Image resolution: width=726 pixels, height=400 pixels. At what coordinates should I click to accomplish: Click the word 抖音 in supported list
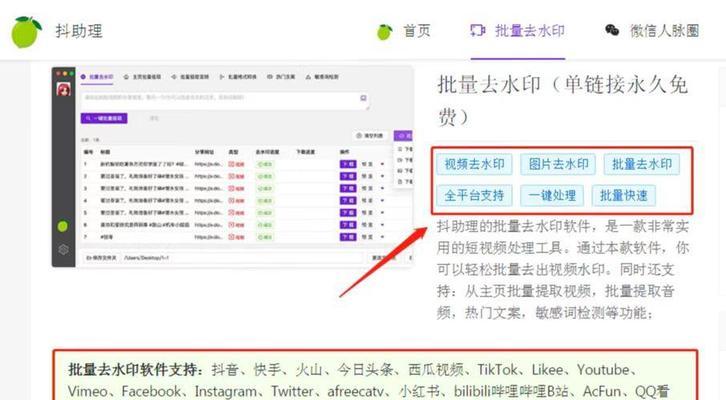[x=225, y=370]
